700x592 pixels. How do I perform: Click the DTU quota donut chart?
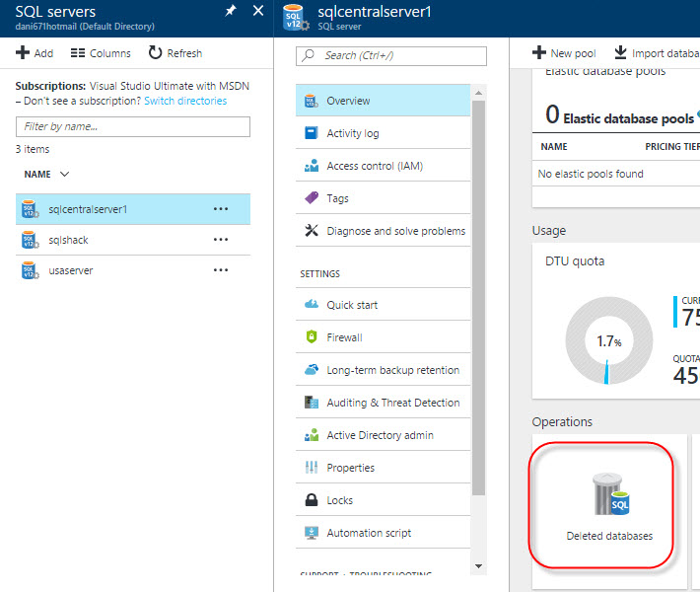coord(609,340)
